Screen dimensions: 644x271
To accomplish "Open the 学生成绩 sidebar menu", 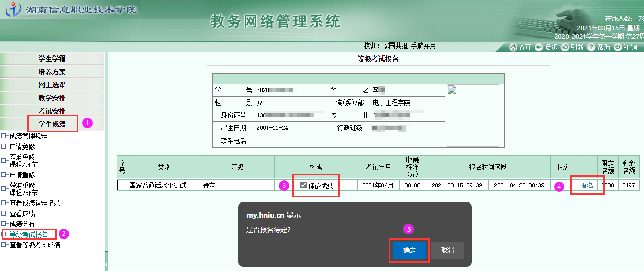I will [x=52, y=124].
